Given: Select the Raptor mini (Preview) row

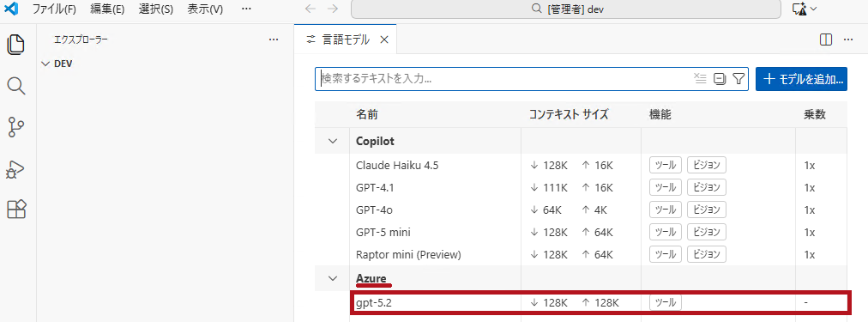Looking at the screenshot, I should click(582, 255).
